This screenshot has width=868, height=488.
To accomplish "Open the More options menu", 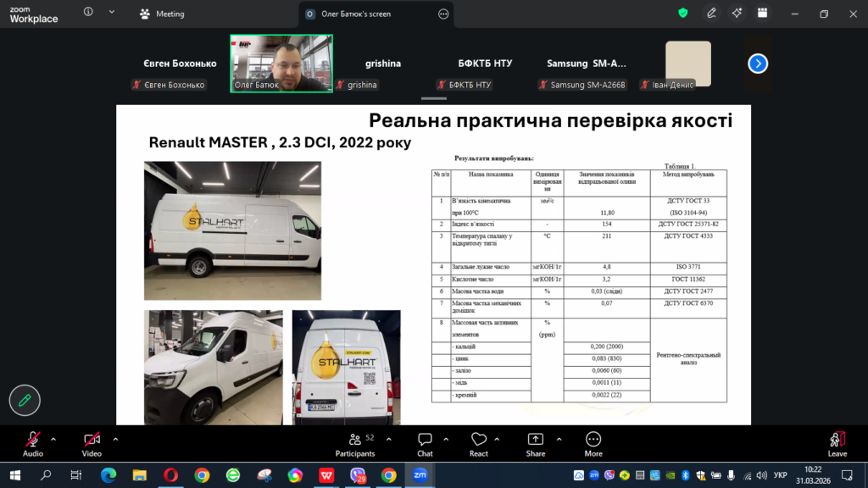I will [x=593, y=440].
